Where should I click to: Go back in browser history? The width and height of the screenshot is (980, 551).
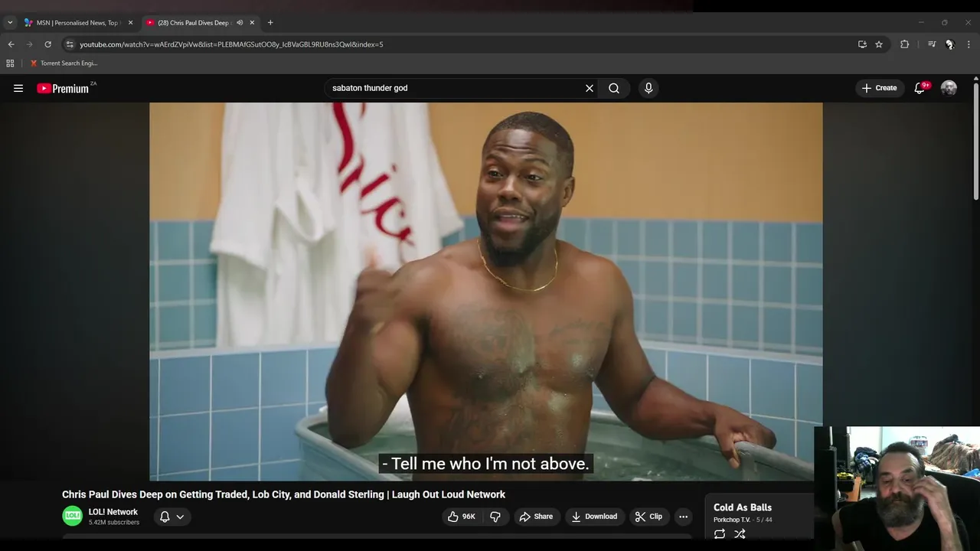tap(11, 44)
